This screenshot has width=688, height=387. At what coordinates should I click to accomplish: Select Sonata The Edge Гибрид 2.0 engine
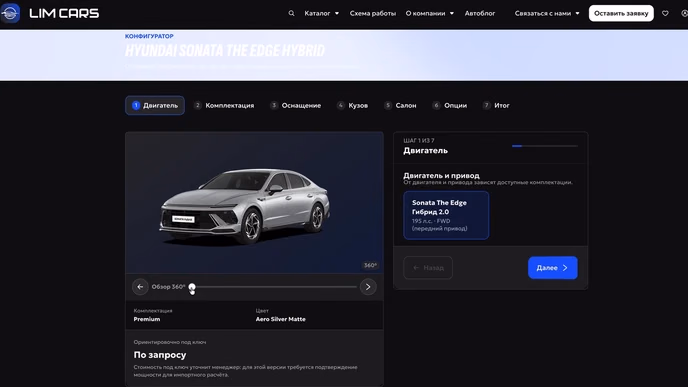[x=446, y=215]
